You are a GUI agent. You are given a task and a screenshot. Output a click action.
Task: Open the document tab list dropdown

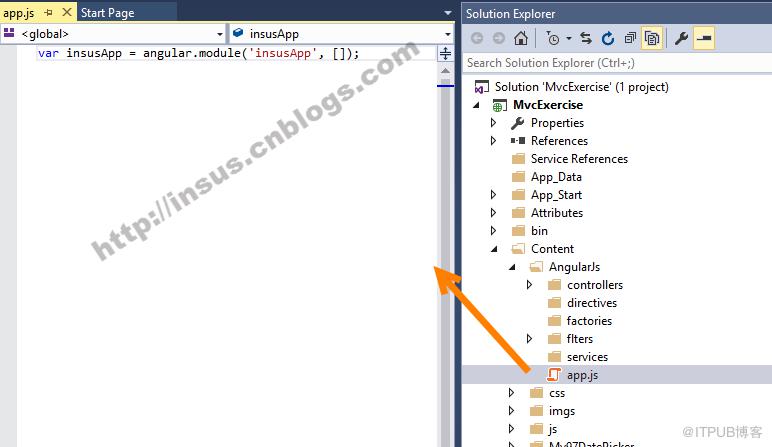pos(448,13)
